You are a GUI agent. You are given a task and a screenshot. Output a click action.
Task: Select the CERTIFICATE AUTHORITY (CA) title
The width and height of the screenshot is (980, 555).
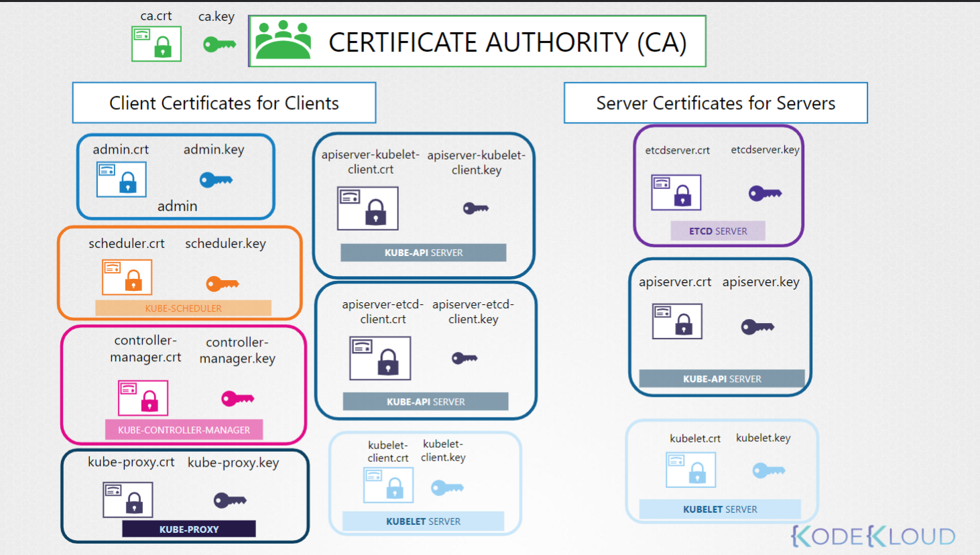[x=507, y=43]
